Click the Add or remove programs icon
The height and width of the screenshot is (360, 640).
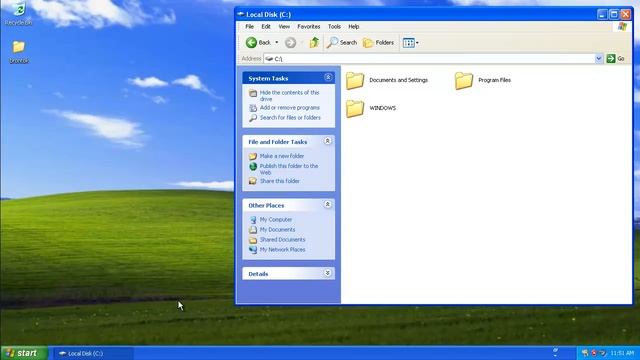253,108
